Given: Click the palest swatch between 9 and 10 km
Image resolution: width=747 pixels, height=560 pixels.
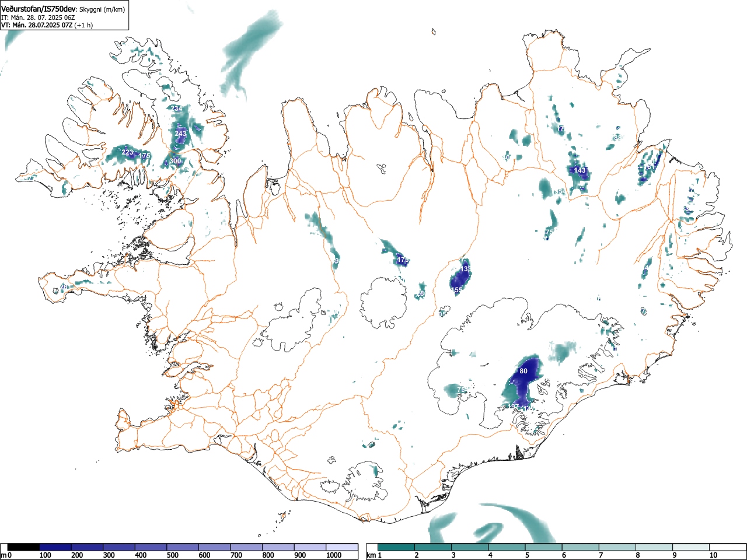Looking at the screenshot, I should tap(690, 547).
